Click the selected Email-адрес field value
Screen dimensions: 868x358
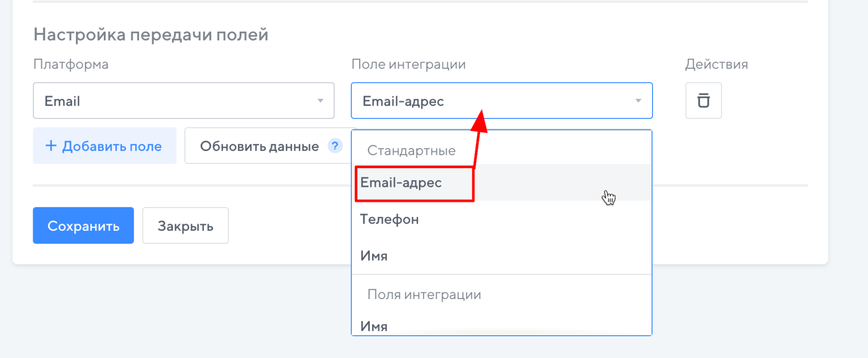403,101
